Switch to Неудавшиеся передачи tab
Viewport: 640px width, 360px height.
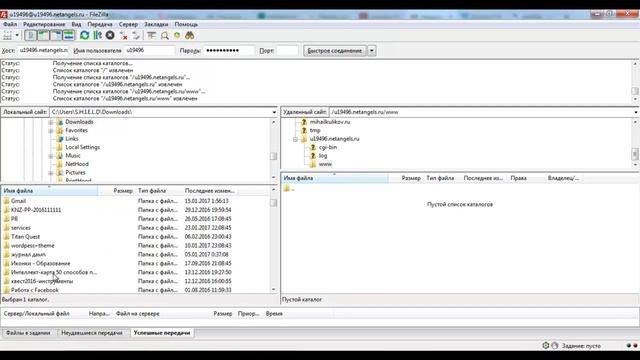[92, 333]
